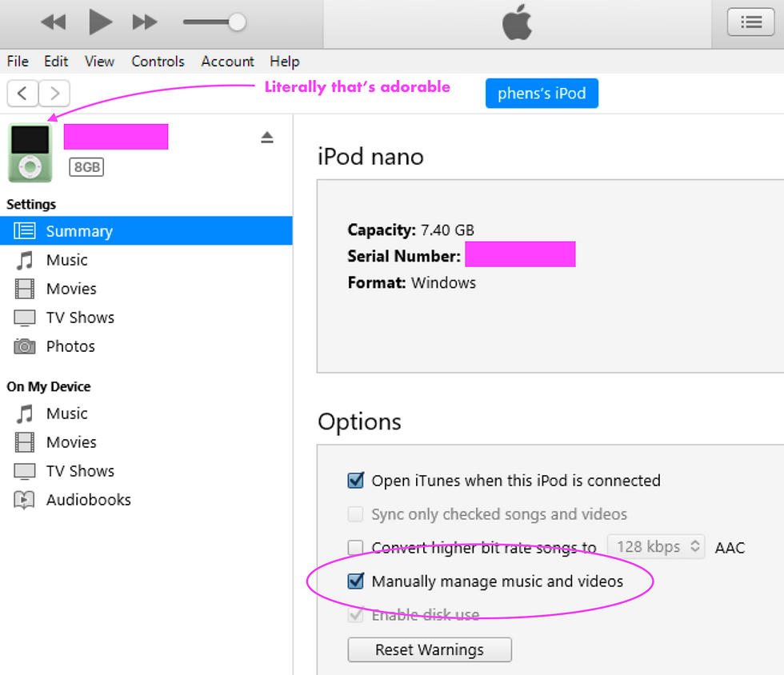The width and height of the screenshot is (784, 675).
Task: Open Movies under Settings
Action: 71,289
